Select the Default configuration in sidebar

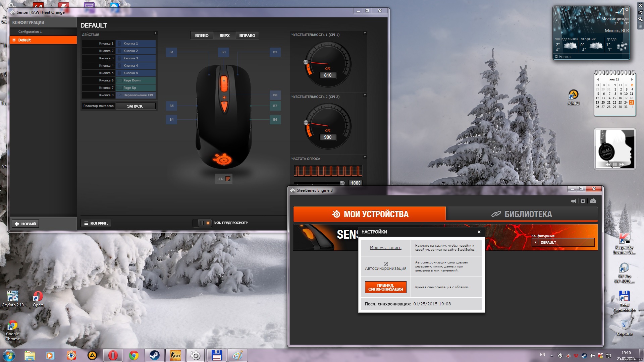[43, 40]
